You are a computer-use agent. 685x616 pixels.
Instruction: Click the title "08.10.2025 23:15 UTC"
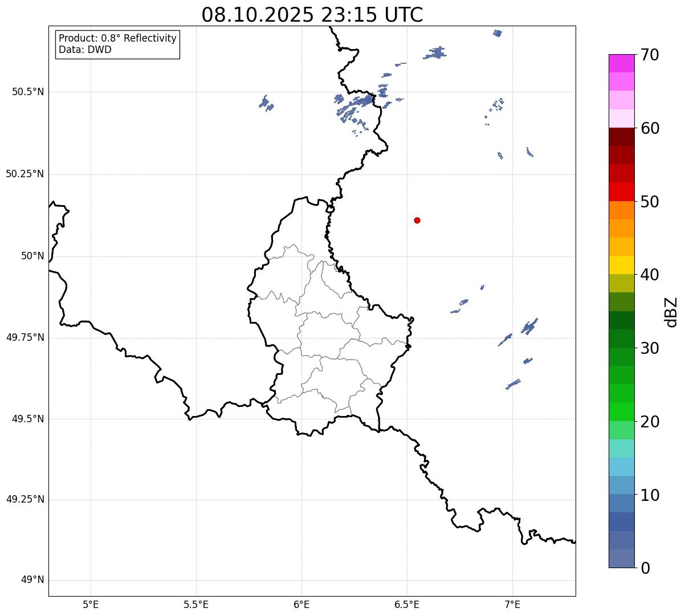(312, 15)
